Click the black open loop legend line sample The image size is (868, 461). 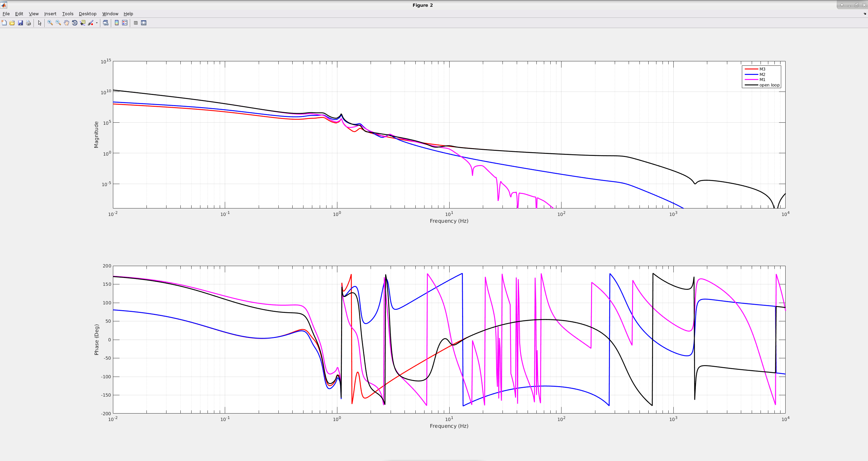(x=751, y=85)
